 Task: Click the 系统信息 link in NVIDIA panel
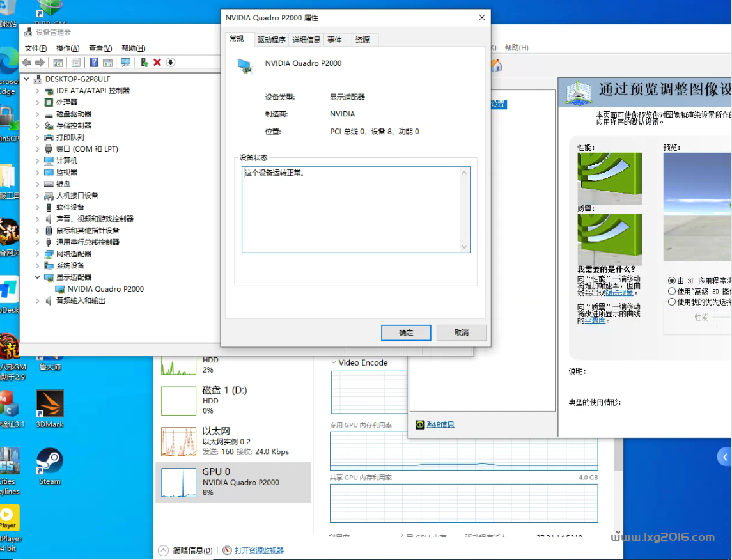[x=440, y=424]
